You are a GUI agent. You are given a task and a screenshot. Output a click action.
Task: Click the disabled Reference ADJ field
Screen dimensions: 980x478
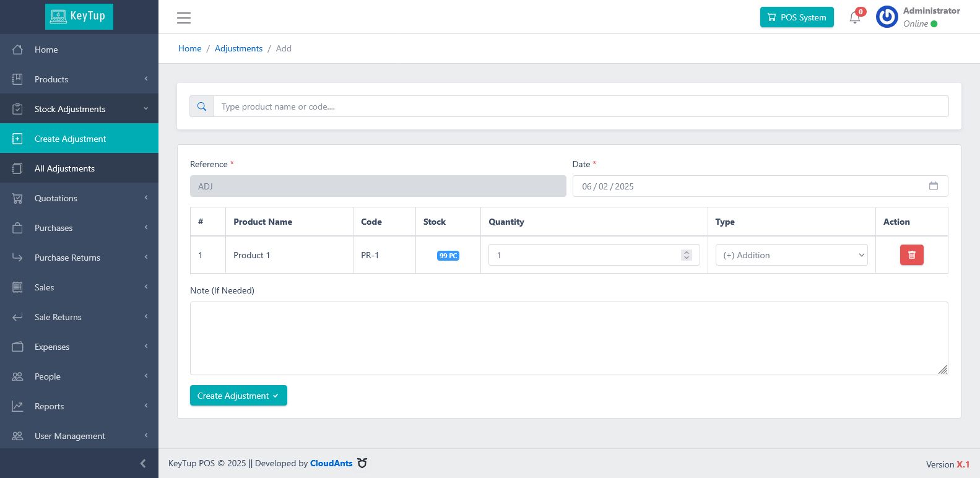378,186
